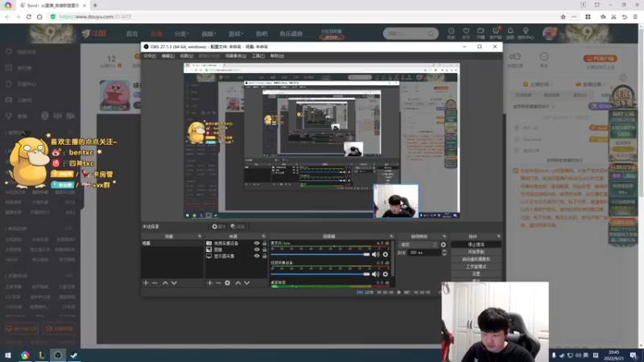This screenshot has height=362, width=644.
Task: Toggle the lock of 图像 source
Action: 265,249
